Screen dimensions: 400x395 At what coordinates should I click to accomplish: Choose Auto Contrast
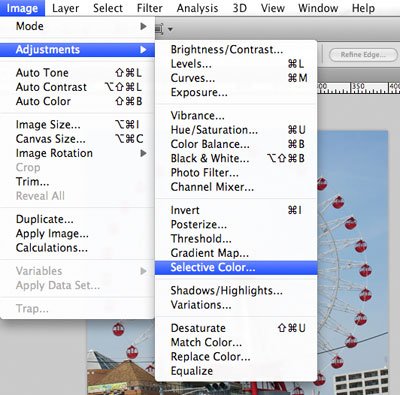77,87
